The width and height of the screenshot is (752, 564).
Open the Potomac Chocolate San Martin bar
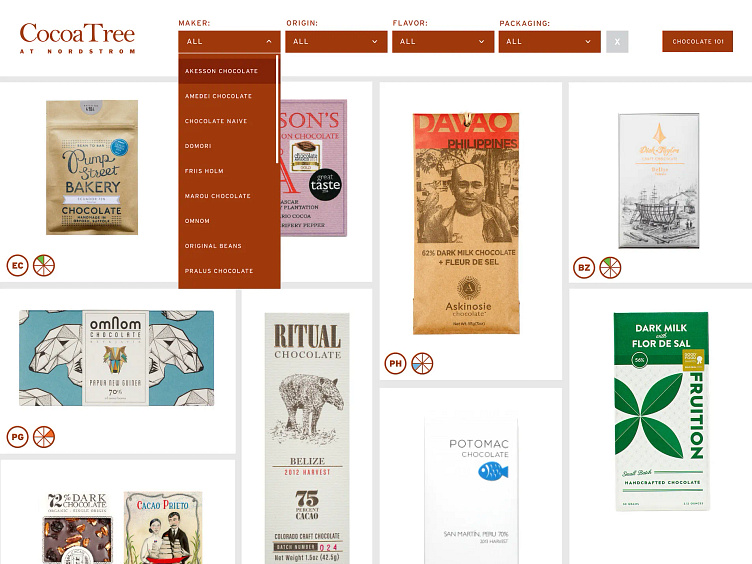[471, 490]
